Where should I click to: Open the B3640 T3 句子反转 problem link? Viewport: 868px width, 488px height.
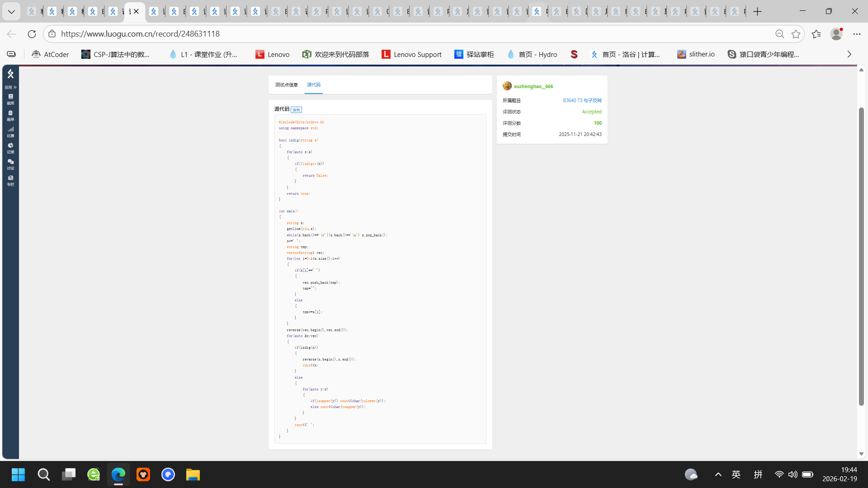click(x=582, y=100)
